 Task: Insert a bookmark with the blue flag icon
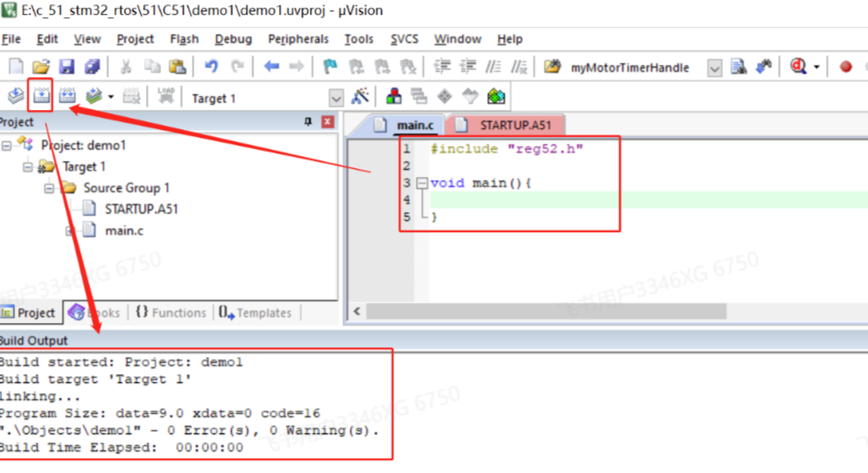[331, 67]
